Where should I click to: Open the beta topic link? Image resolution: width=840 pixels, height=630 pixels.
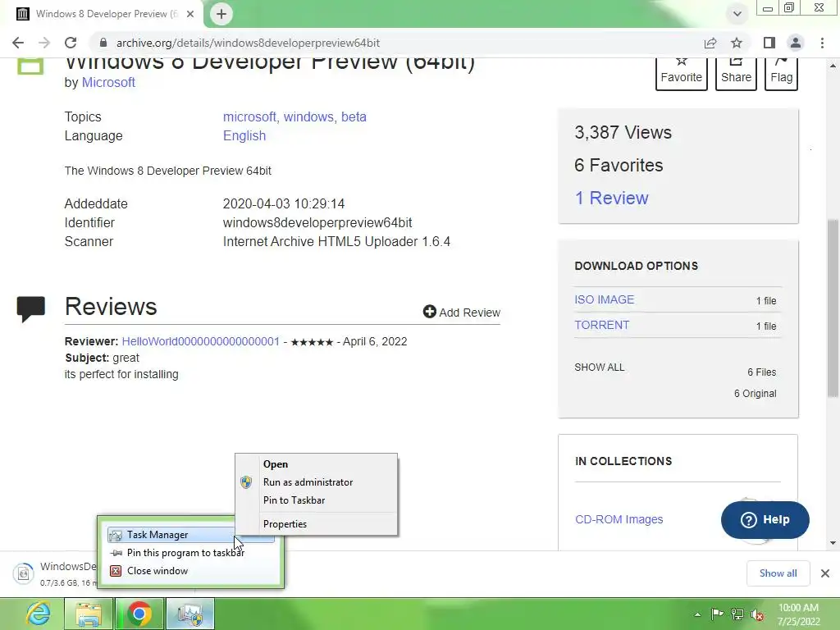click(354, 116)
